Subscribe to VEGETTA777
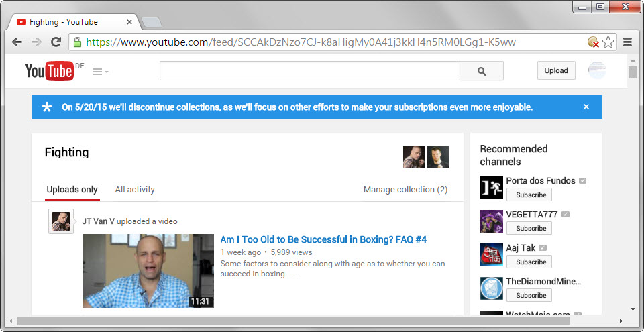The width and height of the screenshot is (644, 332). click(x=529, y=228)
